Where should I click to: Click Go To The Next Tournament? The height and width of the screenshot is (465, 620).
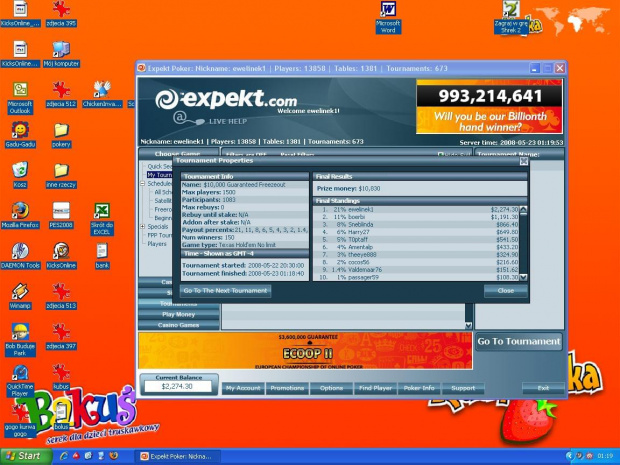tap(225, 291)
